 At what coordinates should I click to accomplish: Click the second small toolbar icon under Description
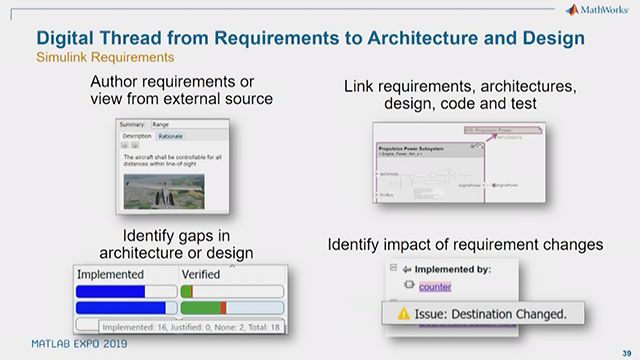(x=135, y=145)
